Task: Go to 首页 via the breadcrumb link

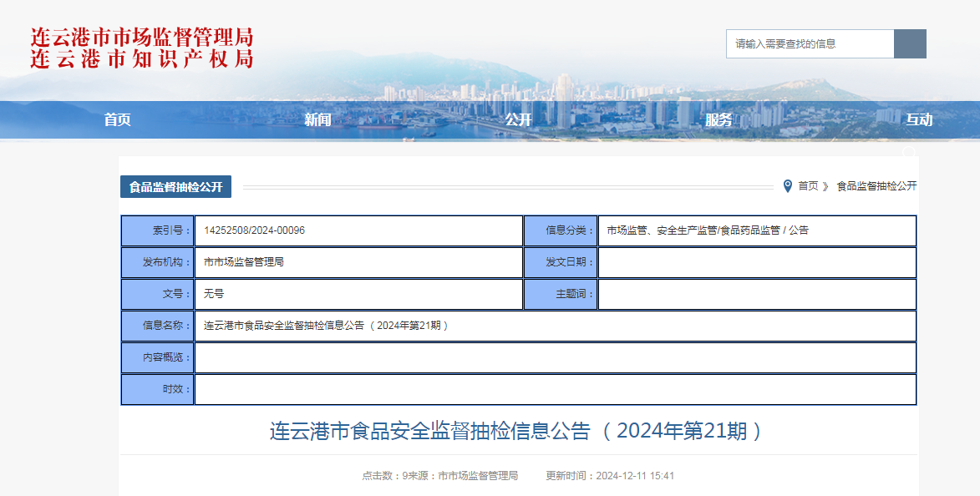Action: coord(808,186)
